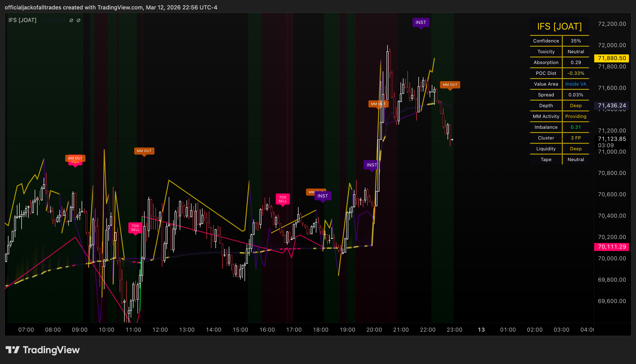
Task: Click the Spread row label
Action: click(546, 95)
